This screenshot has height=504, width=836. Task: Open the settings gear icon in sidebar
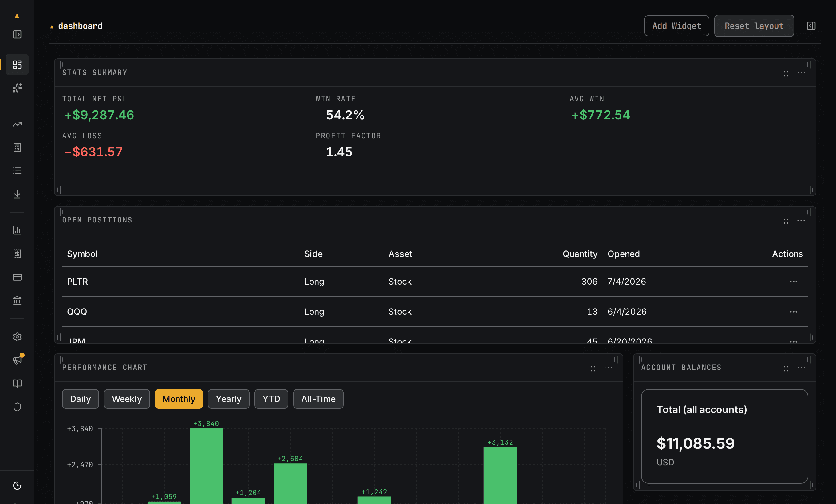pyautogui.click(x=17, y=337)
